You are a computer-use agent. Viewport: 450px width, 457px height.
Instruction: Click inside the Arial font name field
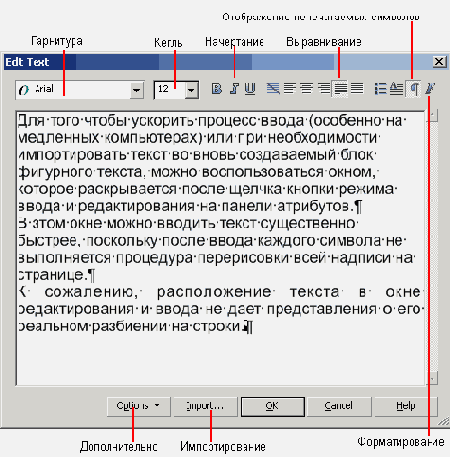click(73, 90)
